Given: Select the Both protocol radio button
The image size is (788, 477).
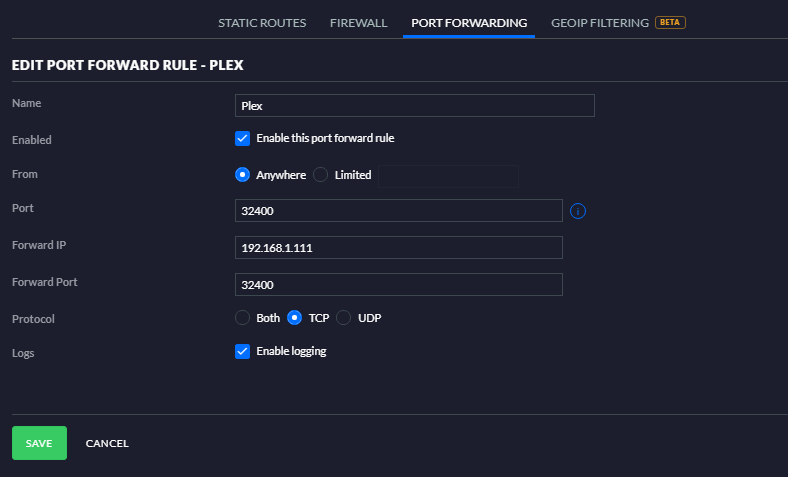Looking at the screenshot, I should (x=242, y=318).
